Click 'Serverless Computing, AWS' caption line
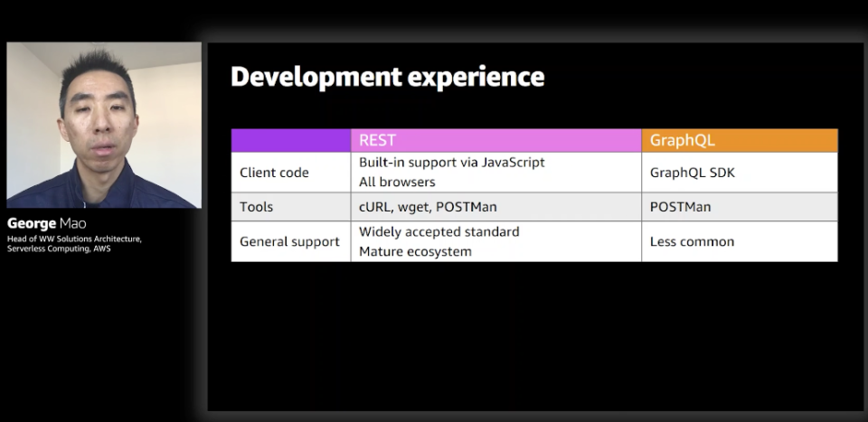868x422 pixels. click(59, 249)
